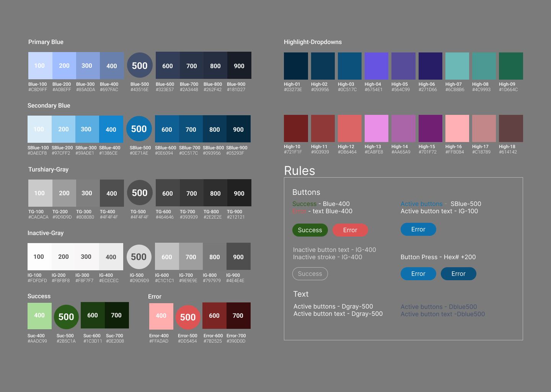Screen dimensions: 551x392
Task: Click the 'Button Press - Hex# +200' text
Action: [438, 257]
